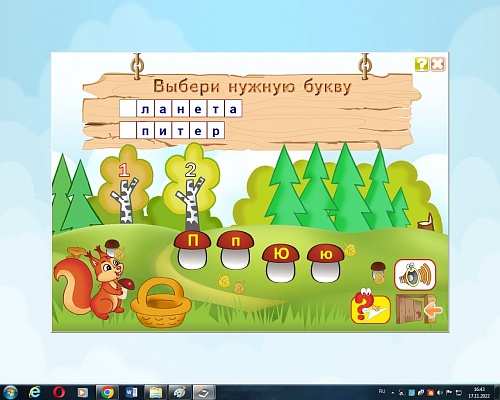Open the Opera browser taskbar icon
Viewport: 500px width, 400px height.
(59, 392)
